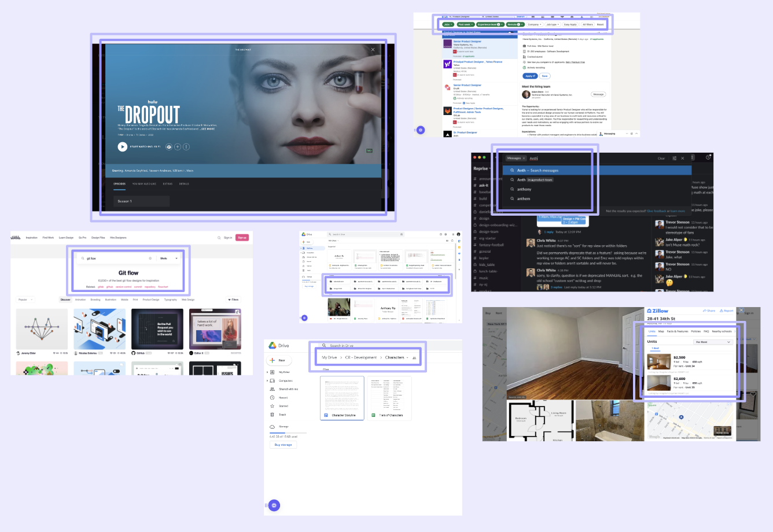Expand the Season 1 dropdown in Hulu
The width and height of the screenshot is (773, 532).
pos(141,201)
